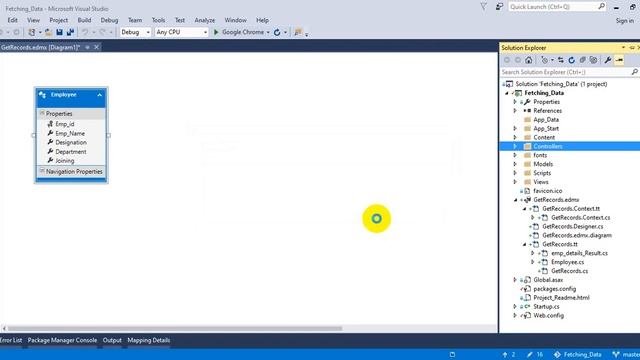The image size is (640, 360).
Task: Click the pending changes pencil in status bar
Action: click(530, 355)
